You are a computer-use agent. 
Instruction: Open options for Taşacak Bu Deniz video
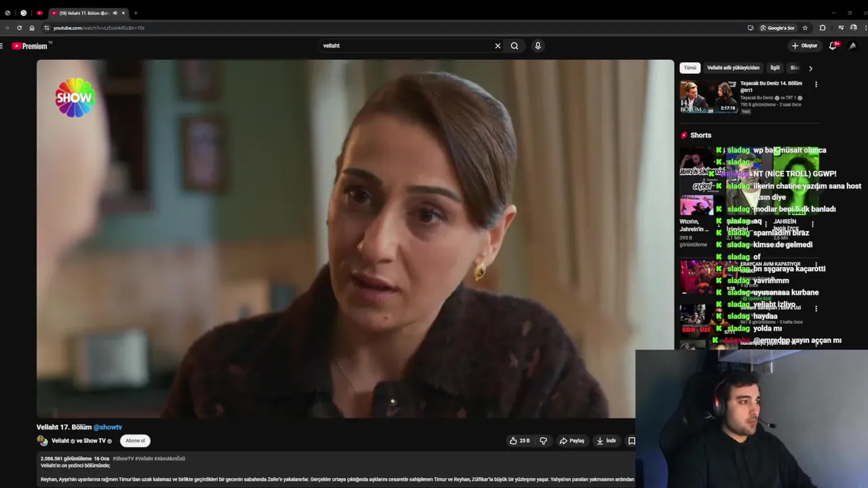click(816, 85)
